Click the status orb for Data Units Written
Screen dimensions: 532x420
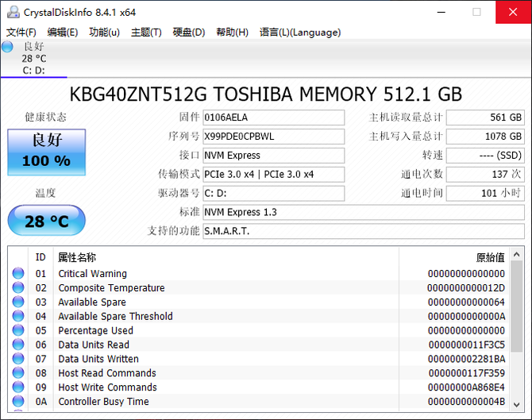coord(18,359)
